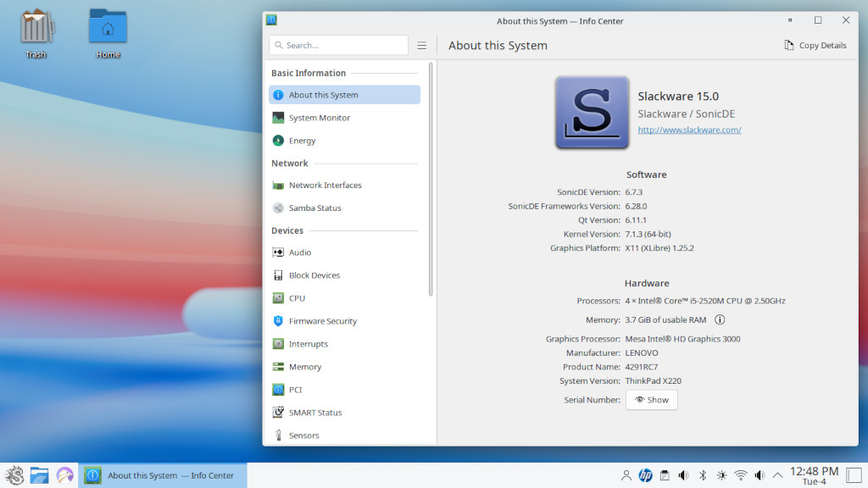Click Copy Details button
This screenshot has width=868, height=488.
click(x=815, y=46)
